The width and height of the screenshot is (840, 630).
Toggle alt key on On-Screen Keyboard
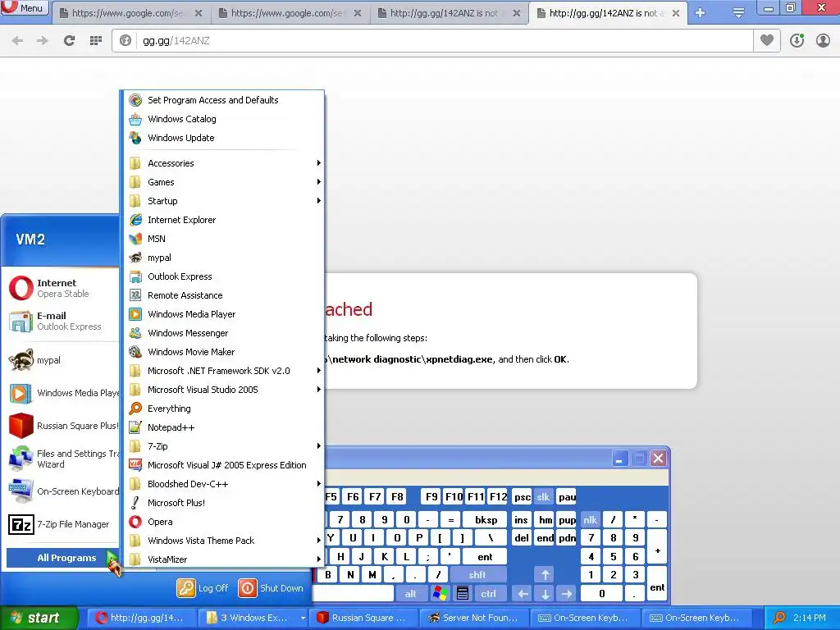[410, 594]
